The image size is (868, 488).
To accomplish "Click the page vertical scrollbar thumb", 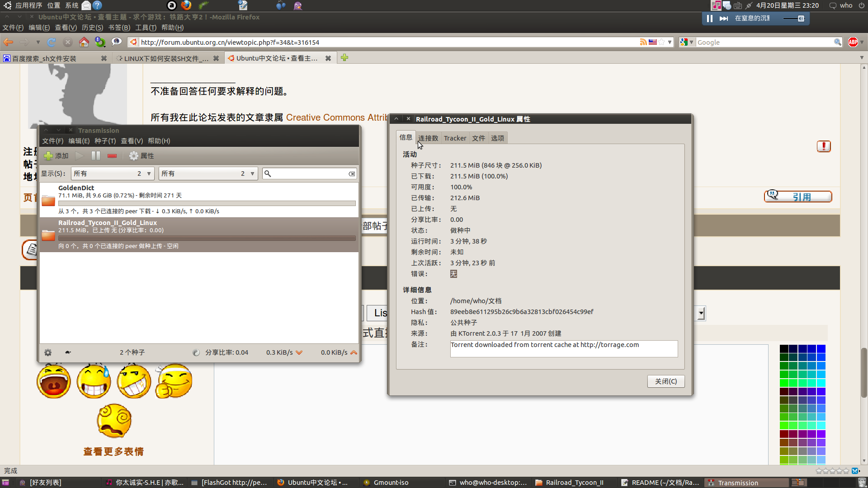I will pyautogui.click(x=864, y=373).
